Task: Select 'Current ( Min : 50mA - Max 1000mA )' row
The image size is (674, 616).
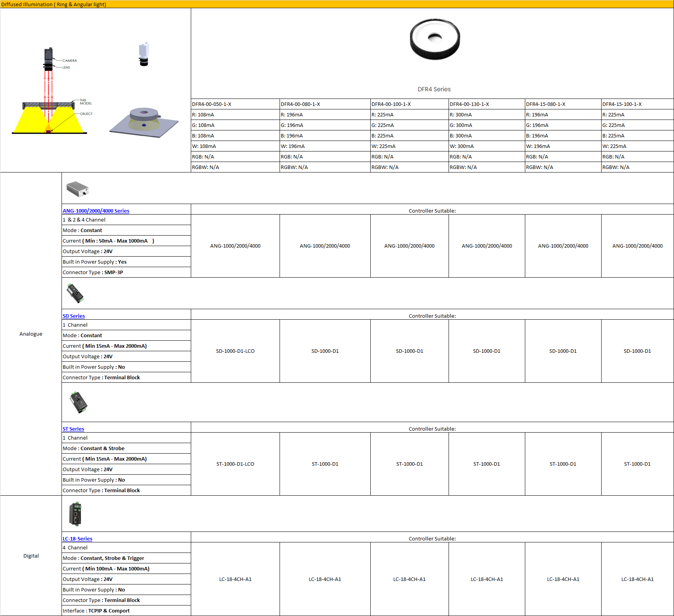Action: 126,241
